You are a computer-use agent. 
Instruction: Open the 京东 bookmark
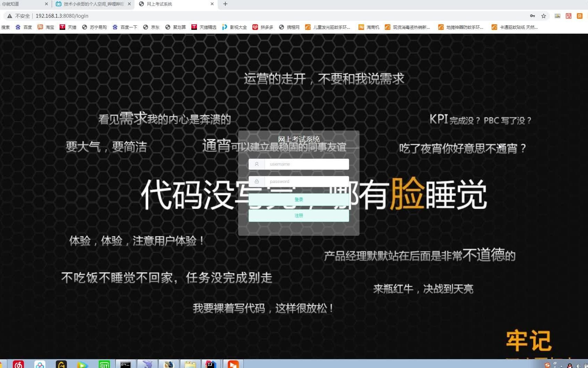pyautogui.click(x=151, y=27)
